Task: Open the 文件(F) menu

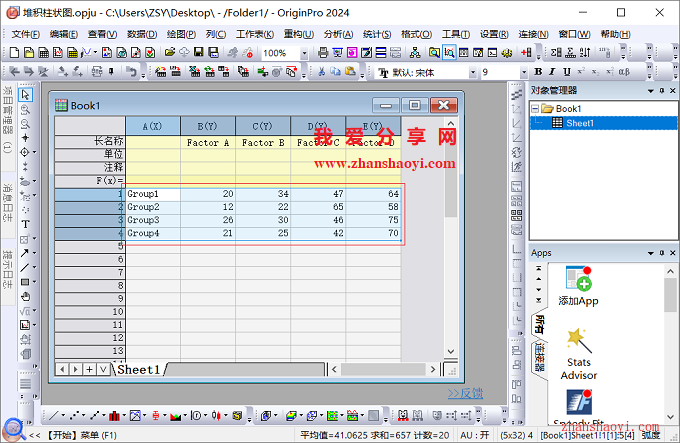Action: click(x=25, y=34)
